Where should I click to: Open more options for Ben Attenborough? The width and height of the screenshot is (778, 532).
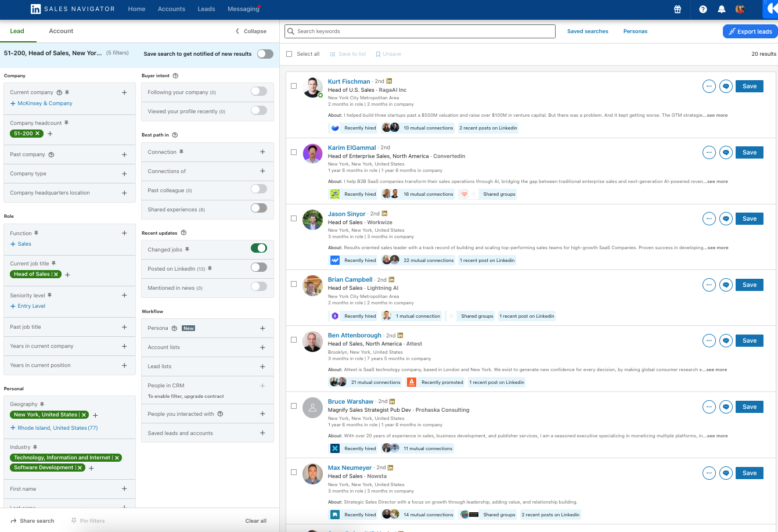coord(709,340)
